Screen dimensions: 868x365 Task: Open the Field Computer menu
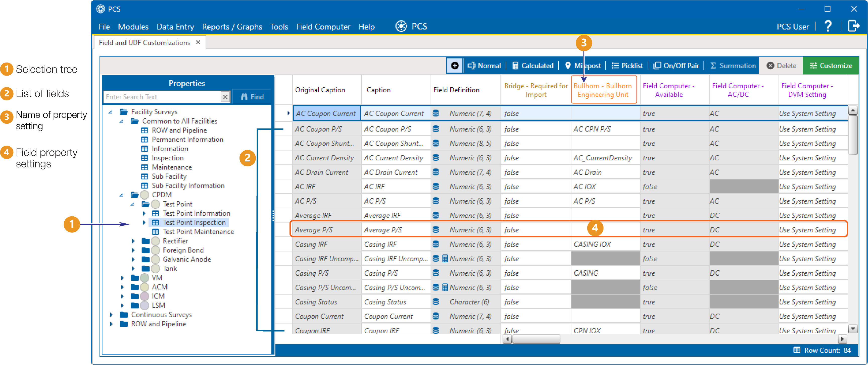point(323,27)
